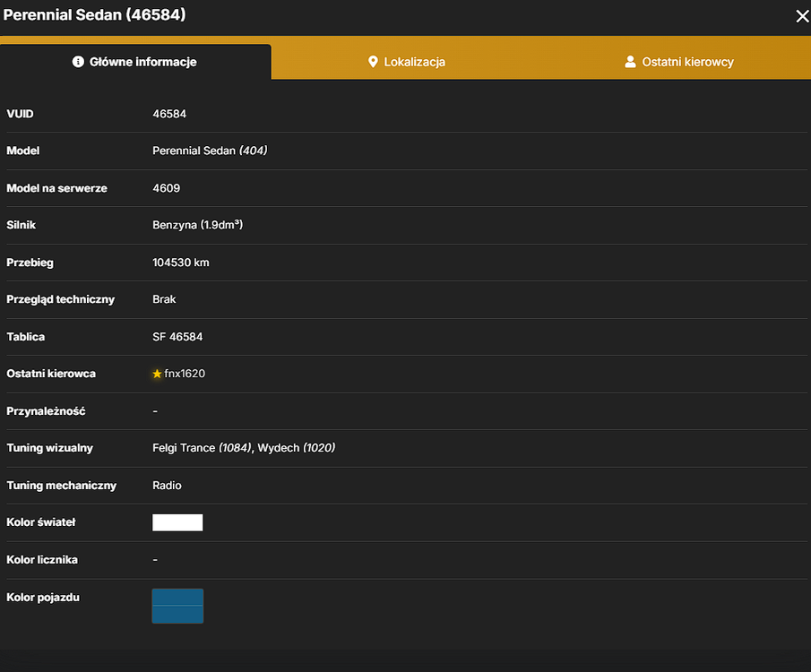Click the plate number SF 46584
Viewport: 811px width, 672px height.
[177, 337]
